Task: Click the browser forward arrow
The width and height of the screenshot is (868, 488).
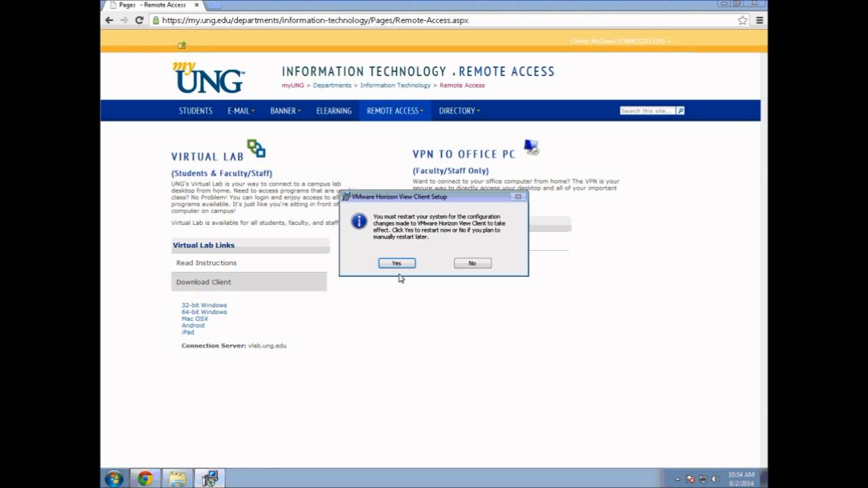Action: pyautogui.click(x=124, y=20)
